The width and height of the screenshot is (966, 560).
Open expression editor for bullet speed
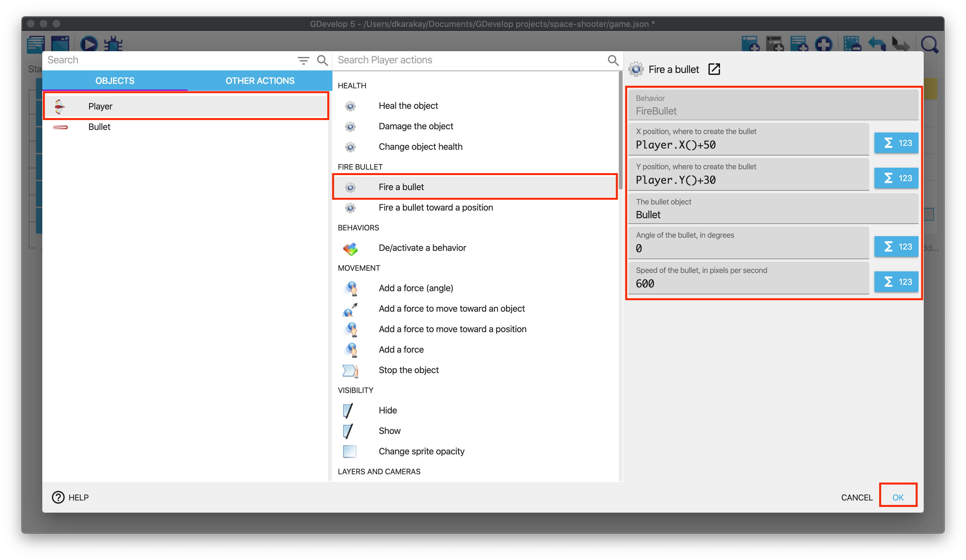tap(896, 282)
